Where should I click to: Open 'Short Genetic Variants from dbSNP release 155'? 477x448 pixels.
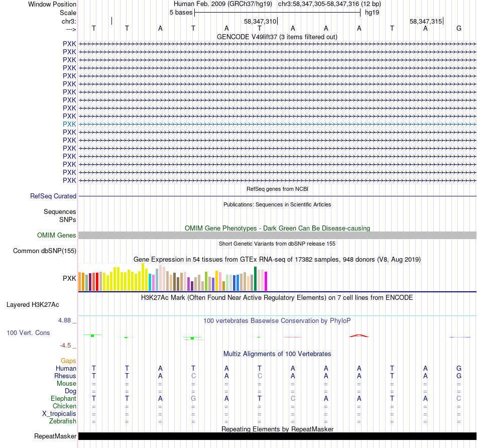(x=277, y=244)
